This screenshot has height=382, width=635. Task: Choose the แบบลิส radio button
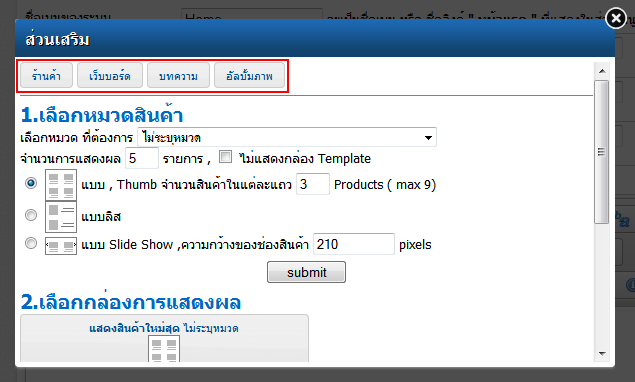click(x=31, y=215)
